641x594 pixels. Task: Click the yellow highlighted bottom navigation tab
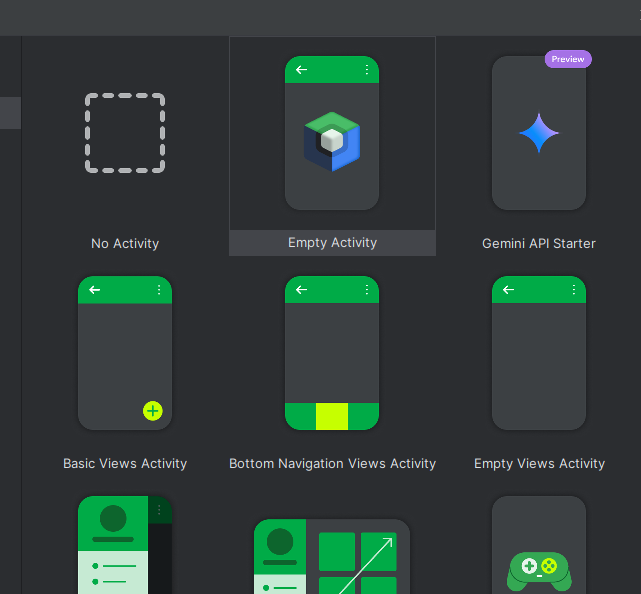click(332, 416)
